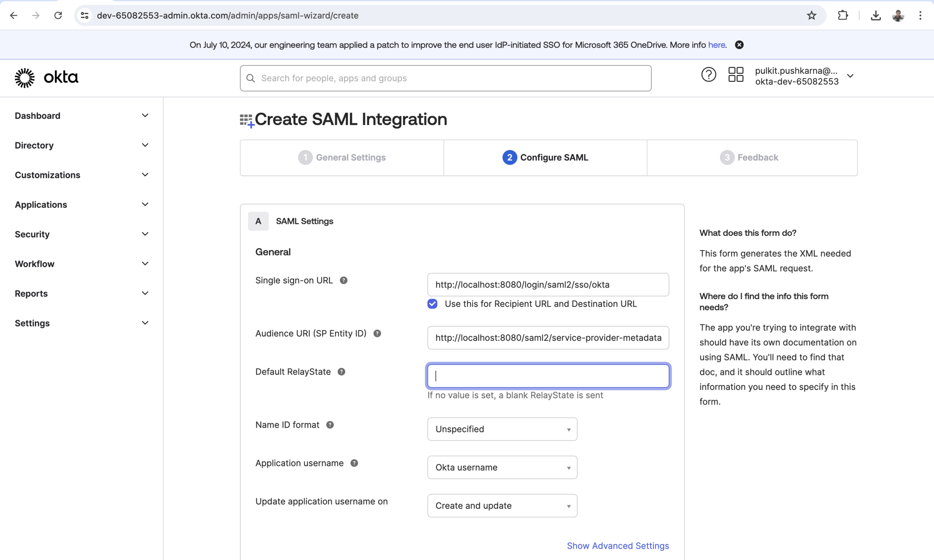Click the Default RelayState help icon
The width and height of the screenshot is (934, 560).
(341, 372)
